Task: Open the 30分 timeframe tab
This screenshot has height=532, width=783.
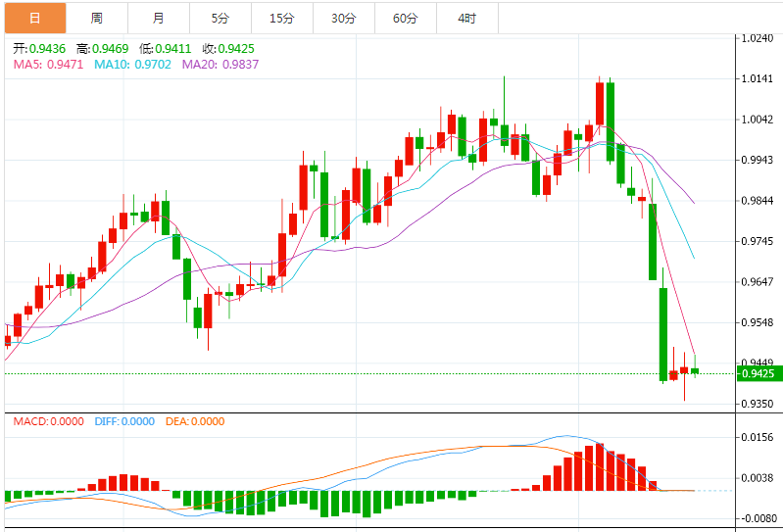Action: [344, 19]
